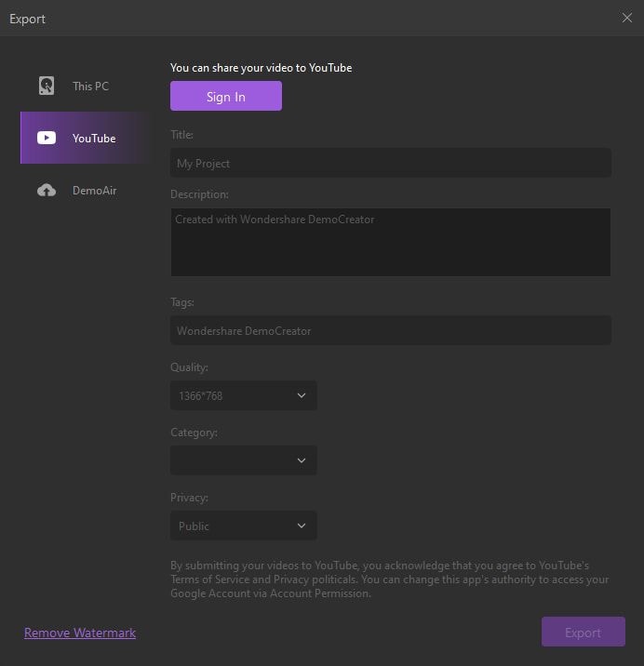Focus the Tags input field
The width and height of the screenshot is (644, 666).
[x=391, y=330]
